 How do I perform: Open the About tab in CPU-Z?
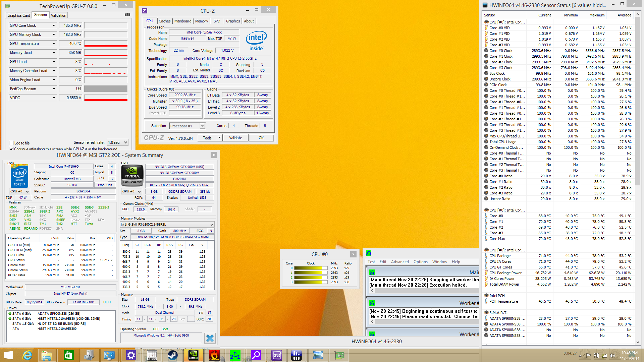pos(249,21)
